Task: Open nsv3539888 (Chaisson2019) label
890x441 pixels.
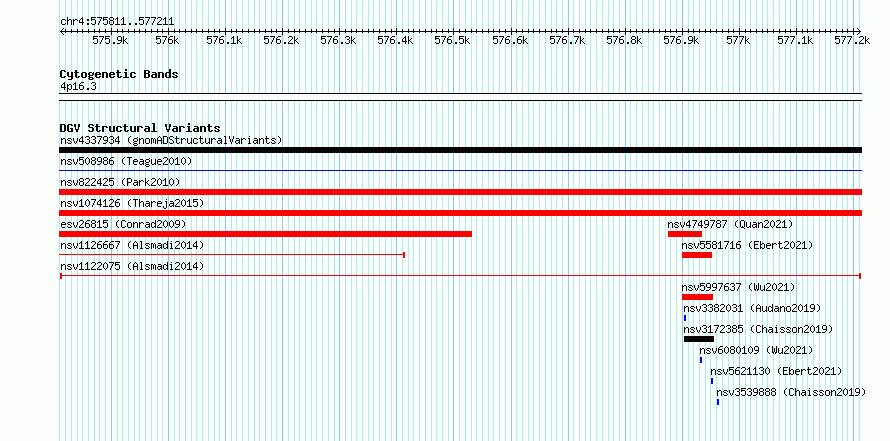Action: pyautogui.click(x=791, y=393)
